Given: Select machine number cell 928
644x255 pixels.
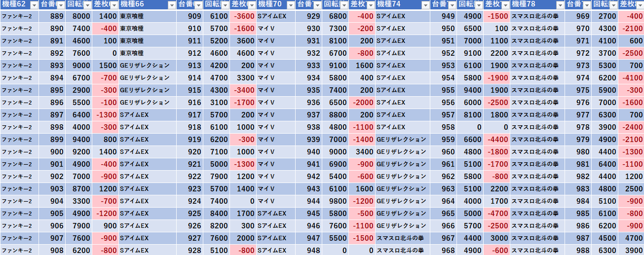Looking at the screenshot, I should [x=190, y=251].
